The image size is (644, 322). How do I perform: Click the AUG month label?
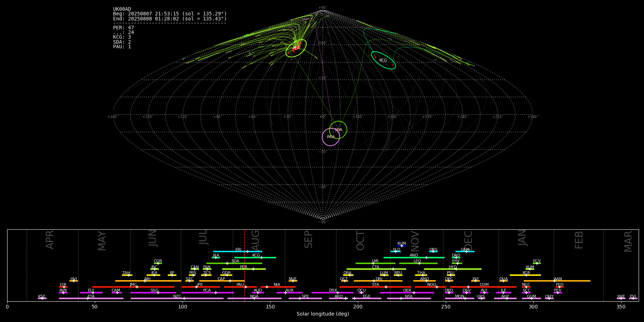255,240
